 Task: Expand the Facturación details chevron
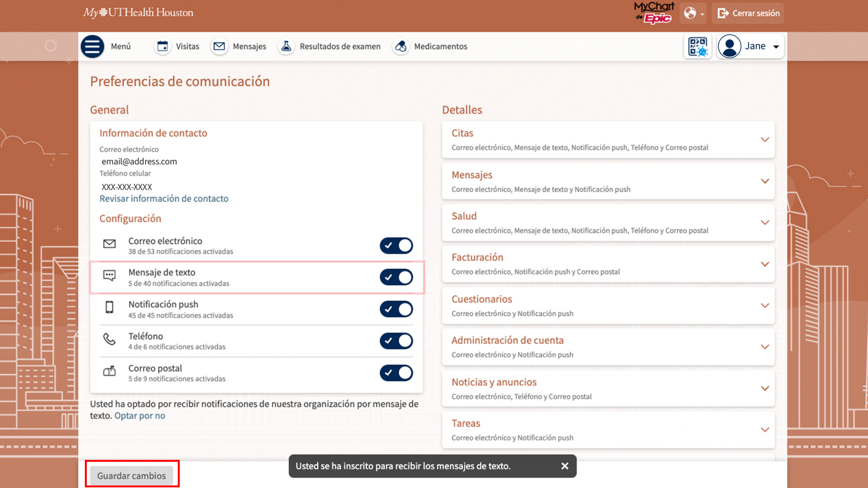(x=765, y=264)
